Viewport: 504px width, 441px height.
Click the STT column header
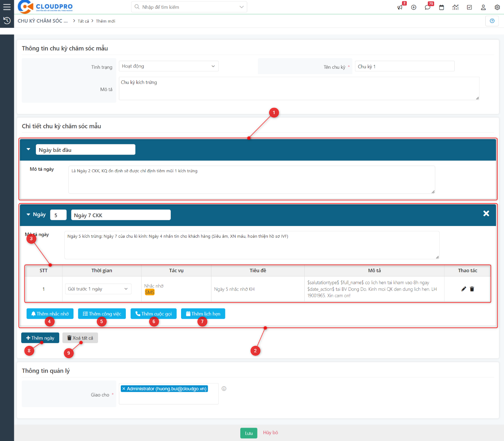pos(44,271)
